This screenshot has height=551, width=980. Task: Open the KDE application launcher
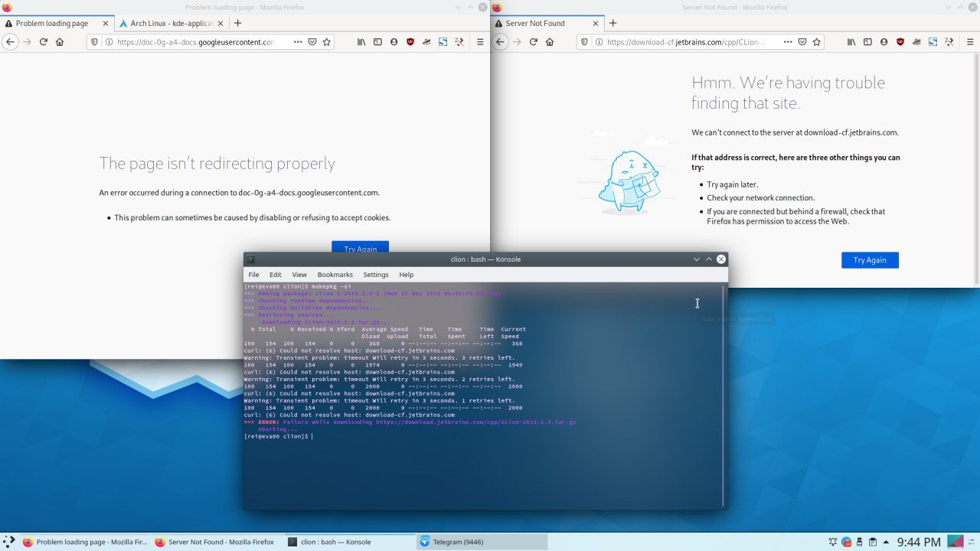pyautogui.click(x=9, y=542)
